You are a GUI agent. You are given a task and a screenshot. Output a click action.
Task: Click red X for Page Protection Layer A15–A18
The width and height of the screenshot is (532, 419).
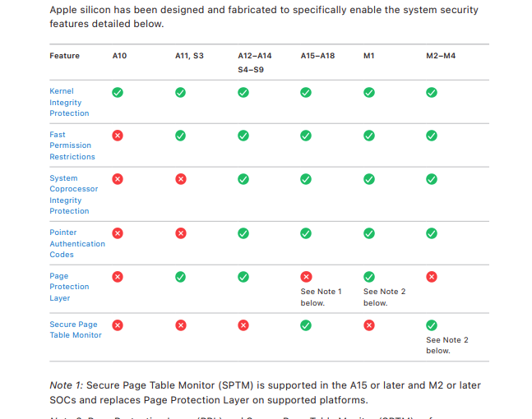pos(306,277)
